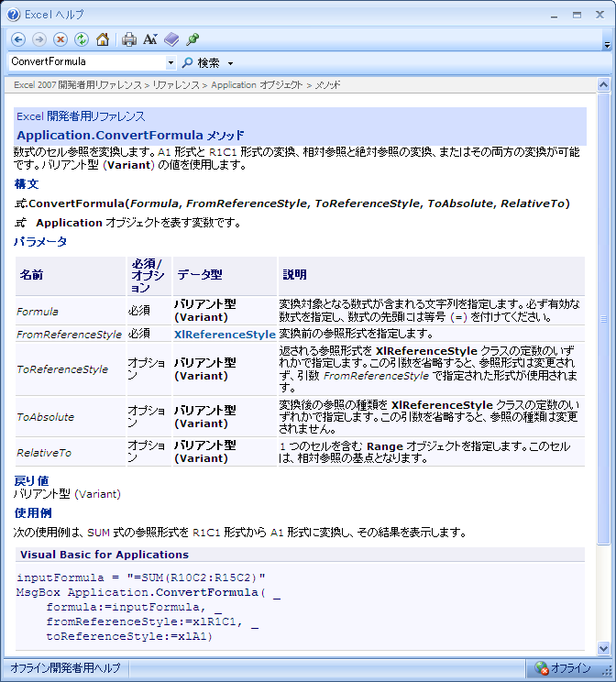
Task: Click the Application.ConvertFormula メソッド heading
Action: click(130, 136)
